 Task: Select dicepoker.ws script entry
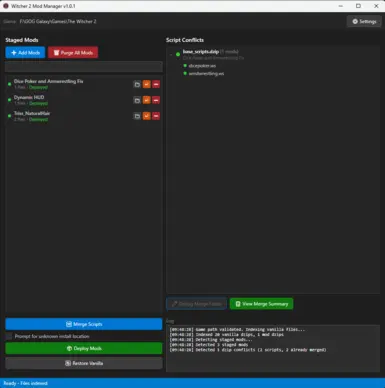click(202, 66)
